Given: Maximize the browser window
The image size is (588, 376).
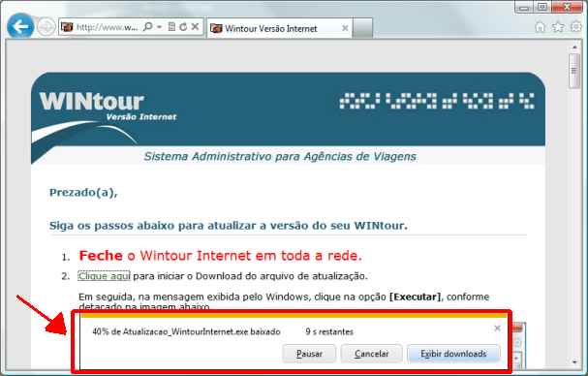Looking at the screenshot, I should pyautogui.click(x=542, y=7).
